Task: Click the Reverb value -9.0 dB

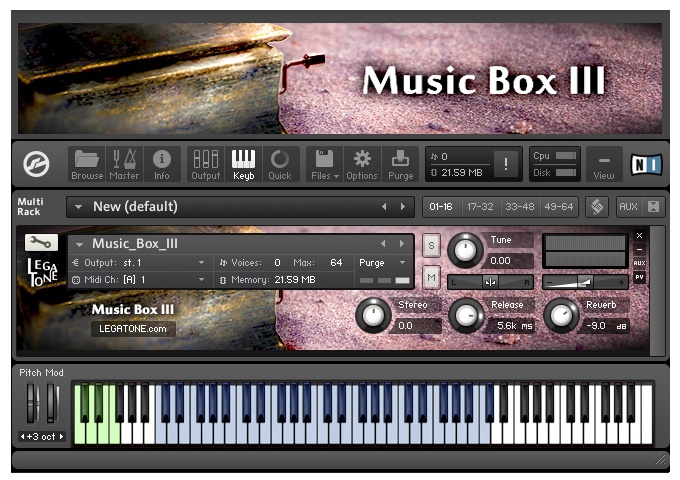Action: [x=606, y=326]
